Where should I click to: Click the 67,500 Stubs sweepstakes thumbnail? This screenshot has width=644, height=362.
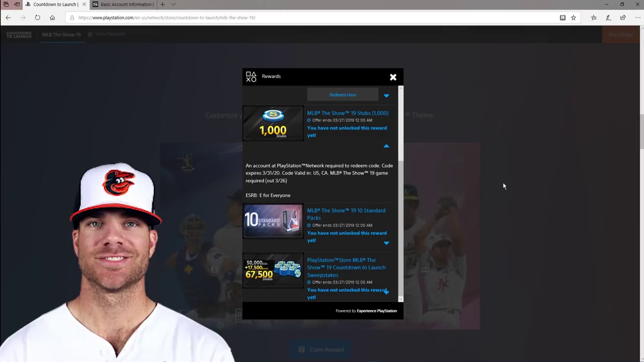[273, 270]
